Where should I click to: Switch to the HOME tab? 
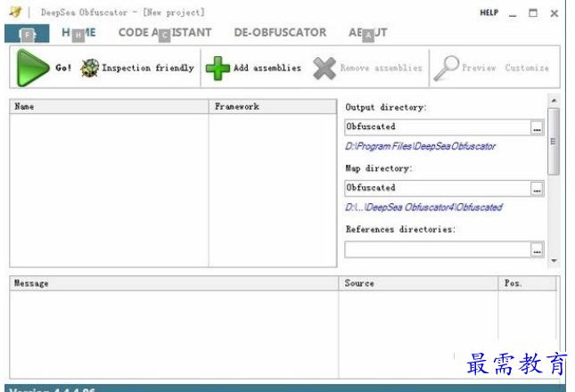(x=78, y=33)
